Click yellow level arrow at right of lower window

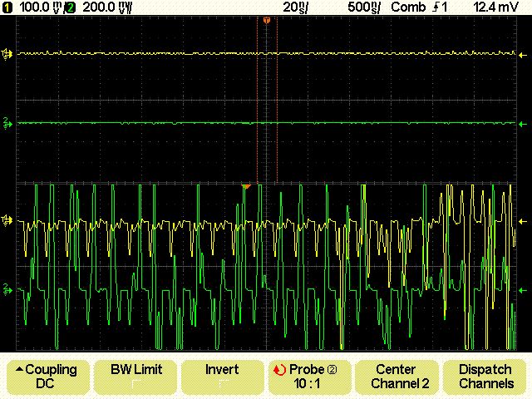tap(523, 222)
